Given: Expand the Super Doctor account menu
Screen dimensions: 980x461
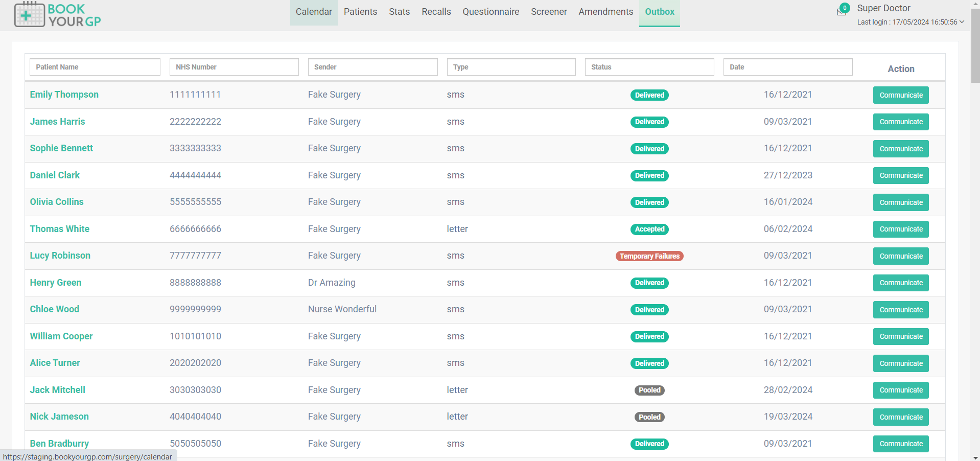Looking at the screenshot, I should [961, 22].
